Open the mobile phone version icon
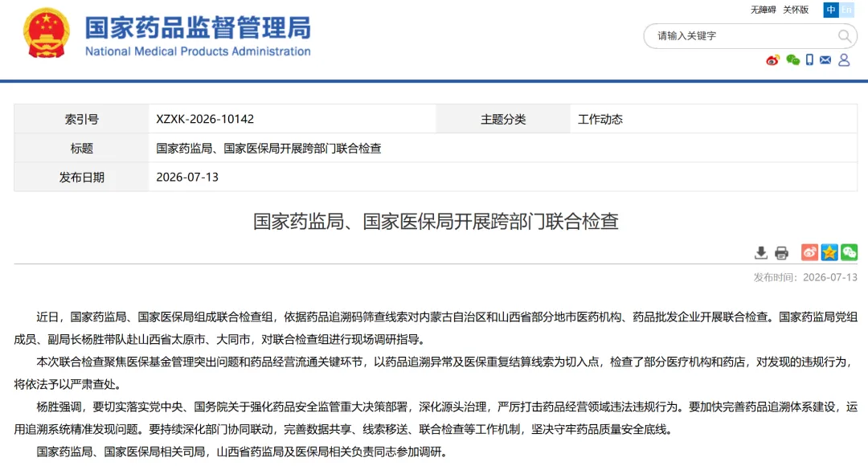 (809, 59)
